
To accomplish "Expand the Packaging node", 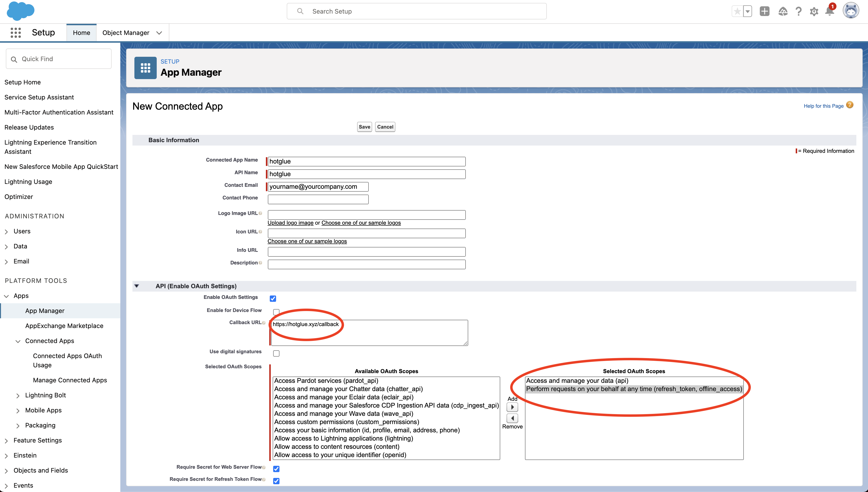I will tap(18, 426).
